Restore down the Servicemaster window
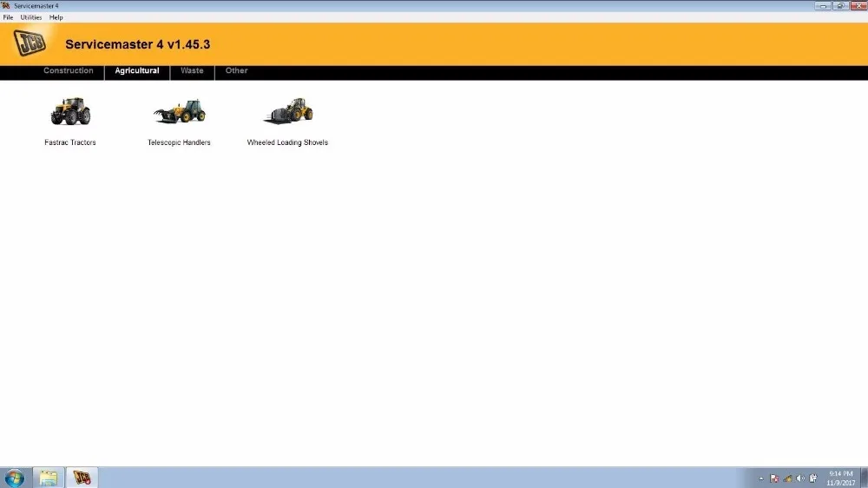The width and height of the screenshot is (868, 488). tap(841, 5)
